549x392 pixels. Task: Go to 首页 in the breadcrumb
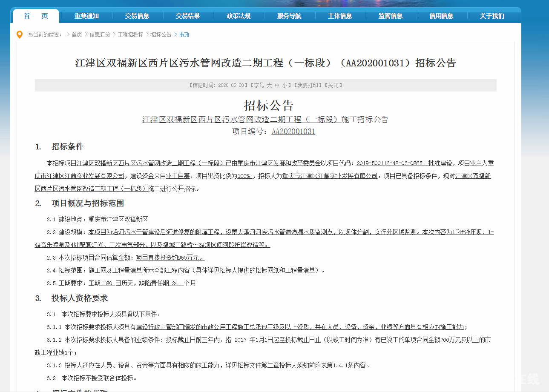tap(77, 34)
